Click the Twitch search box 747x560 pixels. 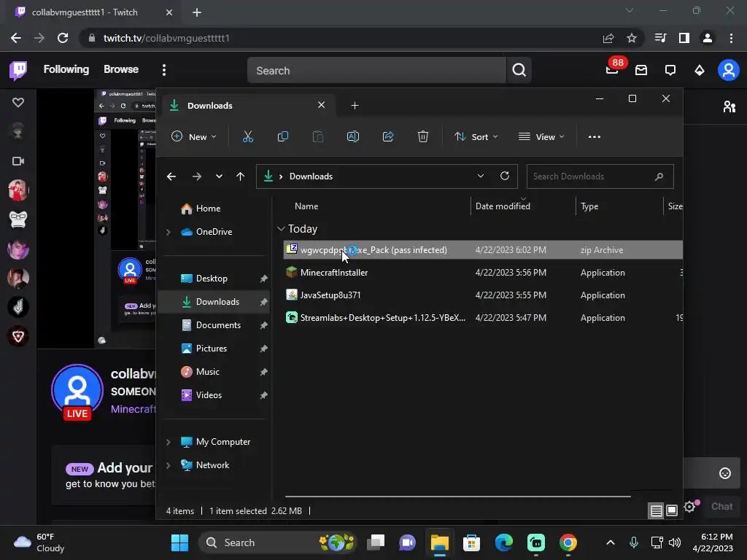376,71
